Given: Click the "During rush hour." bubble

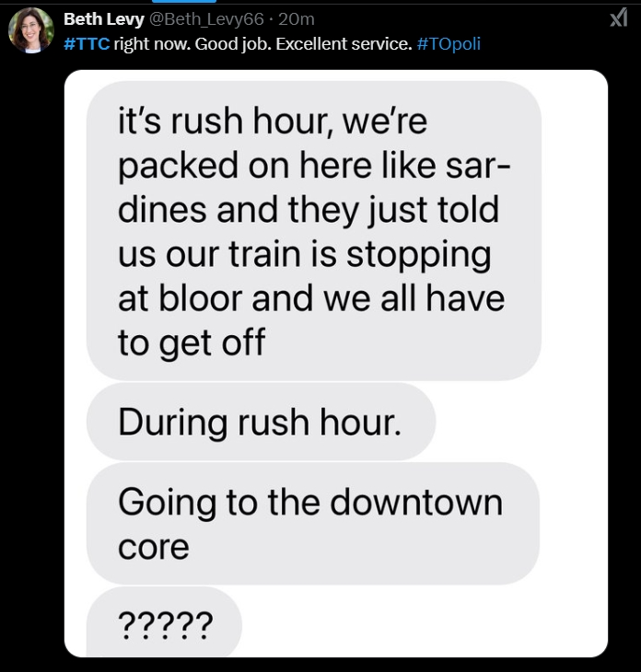Looking at the screenshot, I should [x=262, y=422].
